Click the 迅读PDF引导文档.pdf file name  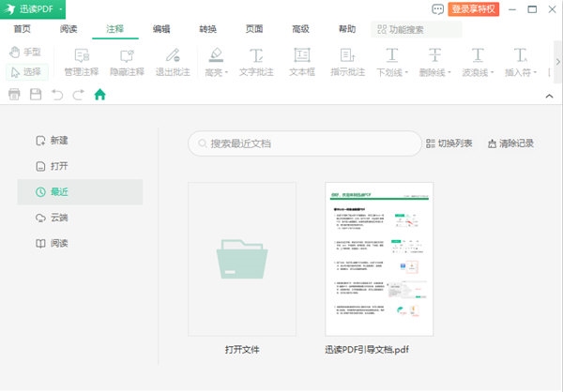click(367, 350)
